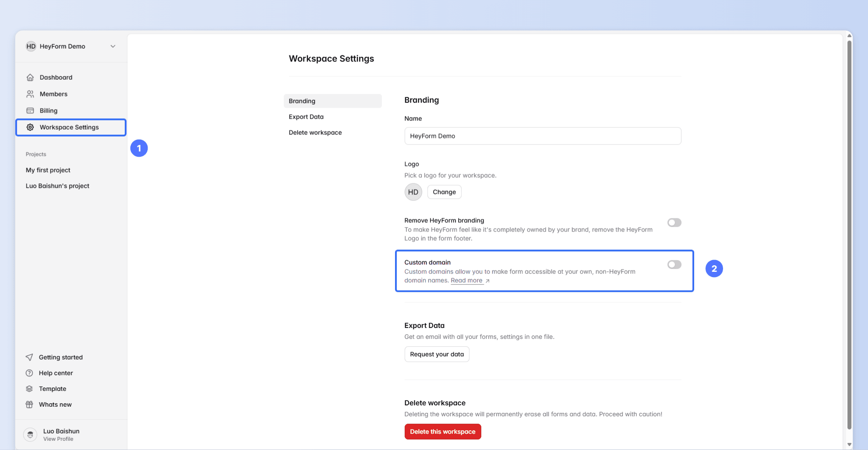Click the red Delete this workspace button
868x450 pixels.
click(443, 432)
